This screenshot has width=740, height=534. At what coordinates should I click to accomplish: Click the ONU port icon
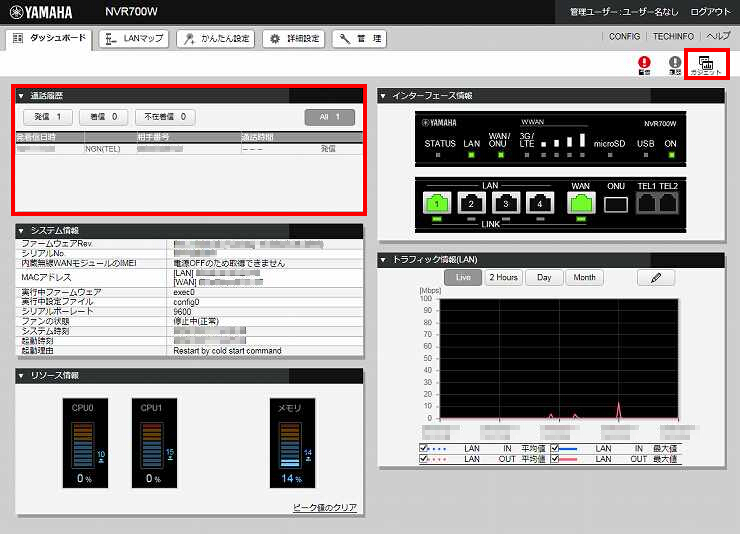tap(616, 204)
